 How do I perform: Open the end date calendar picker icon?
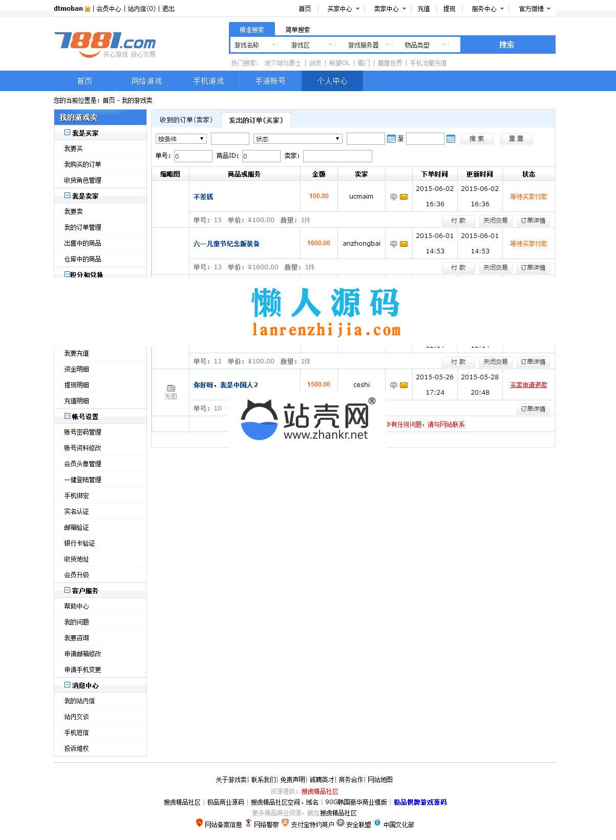click(x=451, y=139)
